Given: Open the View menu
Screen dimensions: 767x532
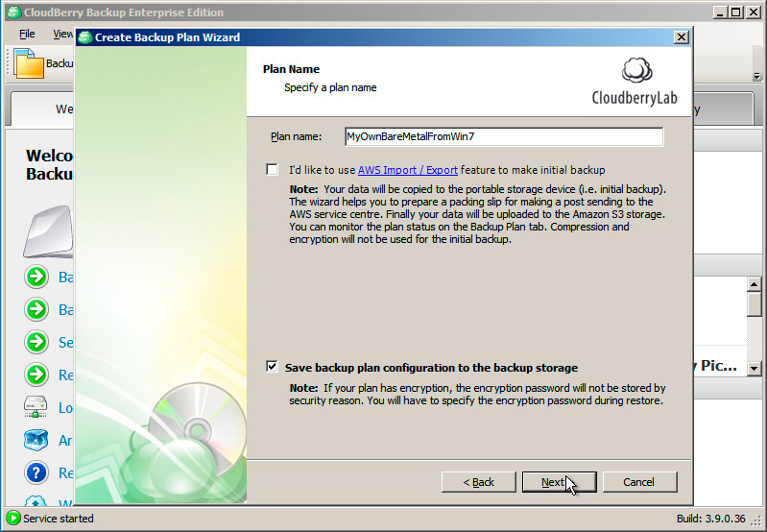Looking at the screenshot, I should (x=63, y=34).
